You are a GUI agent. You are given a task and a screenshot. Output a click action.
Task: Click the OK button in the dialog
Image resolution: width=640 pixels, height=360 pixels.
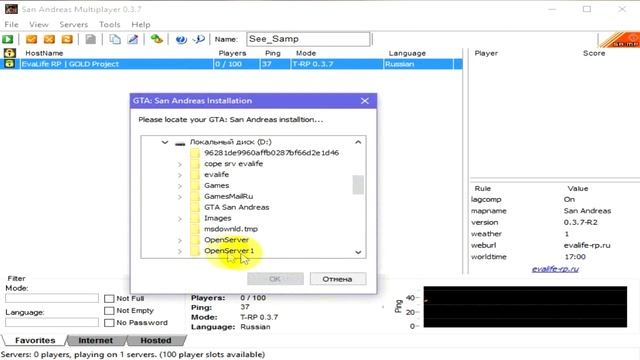click(275, 279)
